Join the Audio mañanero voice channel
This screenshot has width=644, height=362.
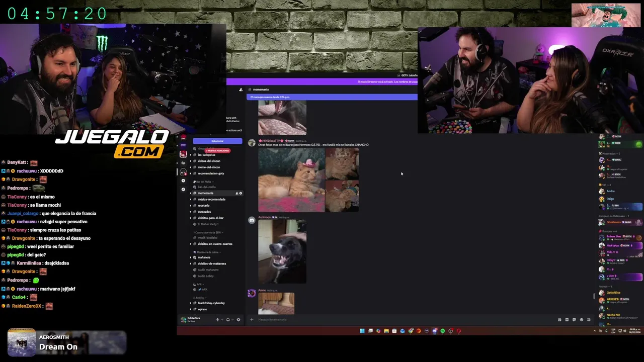[208, 270]
